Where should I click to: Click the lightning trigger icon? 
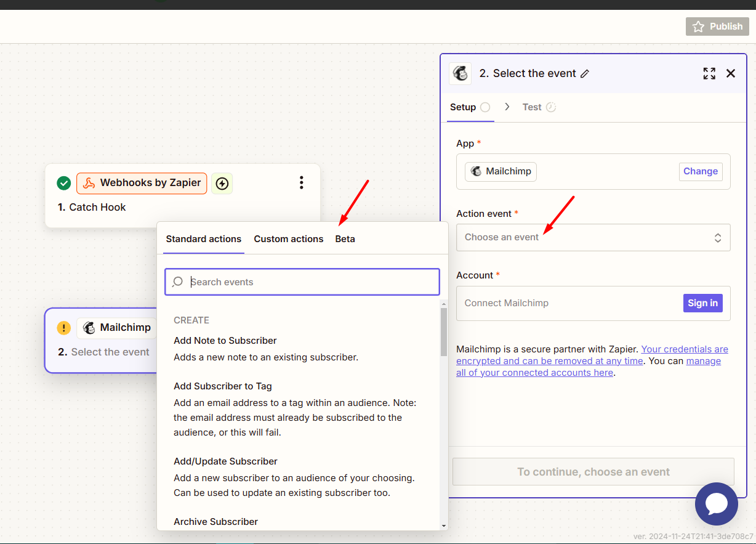222,183
